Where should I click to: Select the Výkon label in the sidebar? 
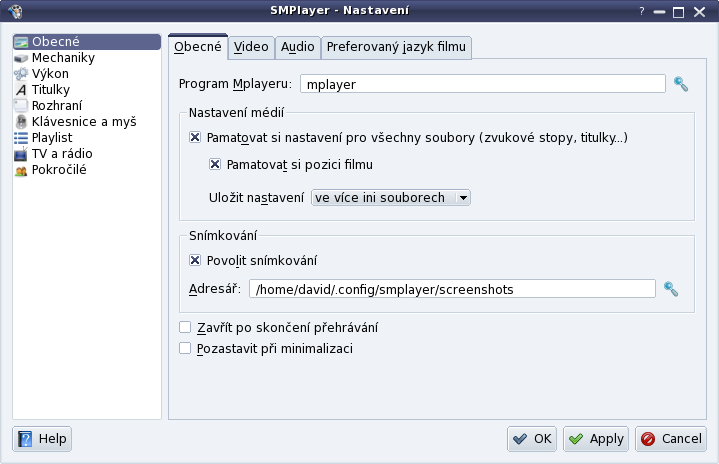click(50, 74)
